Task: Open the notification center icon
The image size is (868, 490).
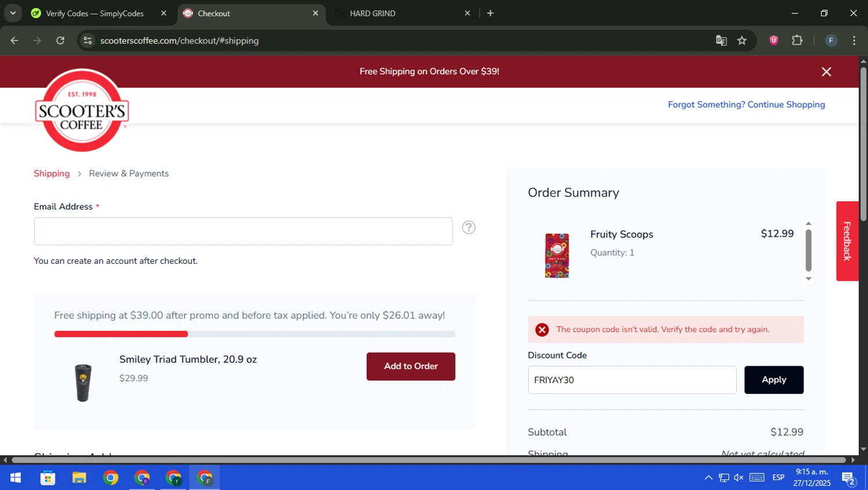Action: click(x=849, y=478)
